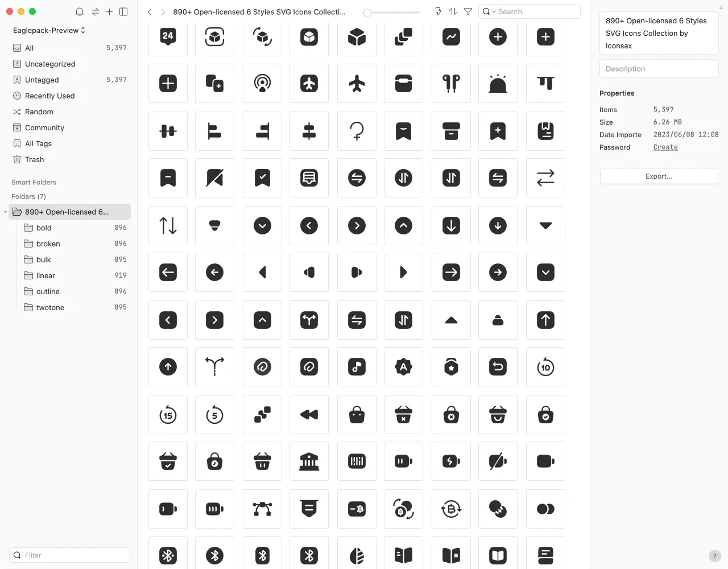Click the Create password link
The image size is (728, 569).
pos(665,147)
